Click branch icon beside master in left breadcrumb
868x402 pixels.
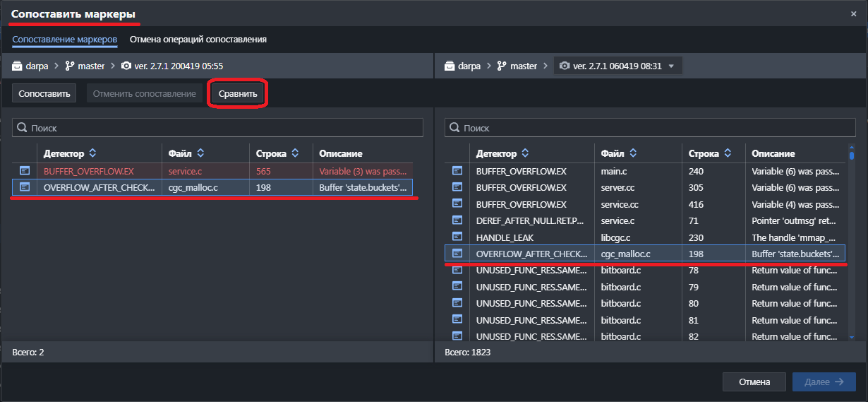70,66
